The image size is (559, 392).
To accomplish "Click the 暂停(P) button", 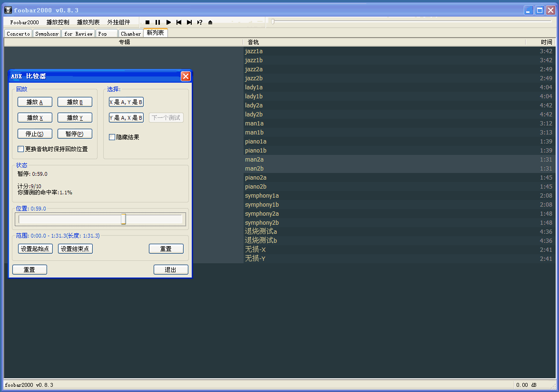I will pyautogui.click(x=75, y=134).
